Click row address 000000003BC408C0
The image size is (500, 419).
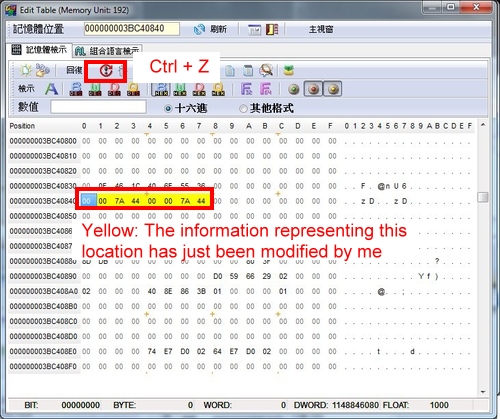[x=43, y=321]
